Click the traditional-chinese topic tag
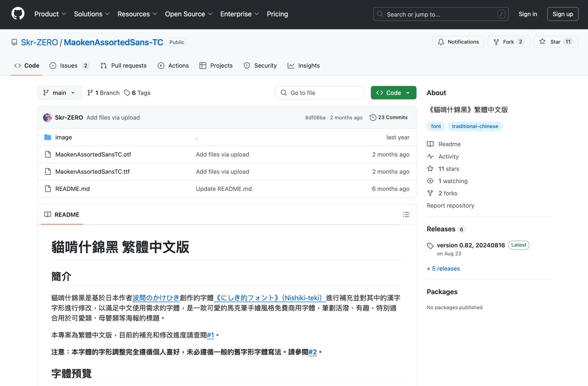Screen dimensions: 588x386 pos(475,126)
